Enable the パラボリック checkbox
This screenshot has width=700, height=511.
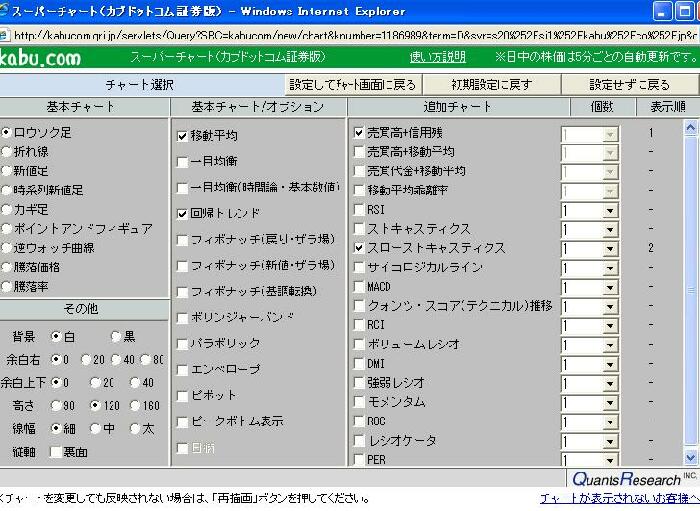click(x=182, y=344)
